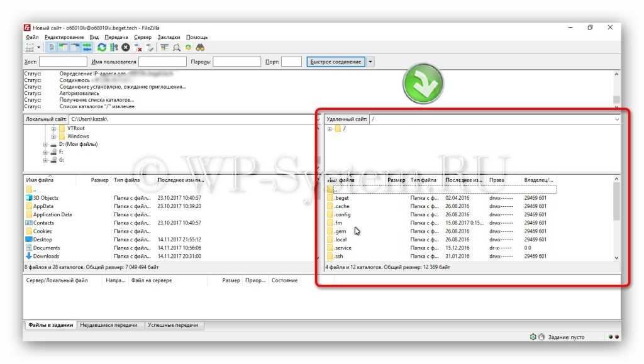Click the binoculars file search icon
This screenshot has height=364, width=644.
200,47
